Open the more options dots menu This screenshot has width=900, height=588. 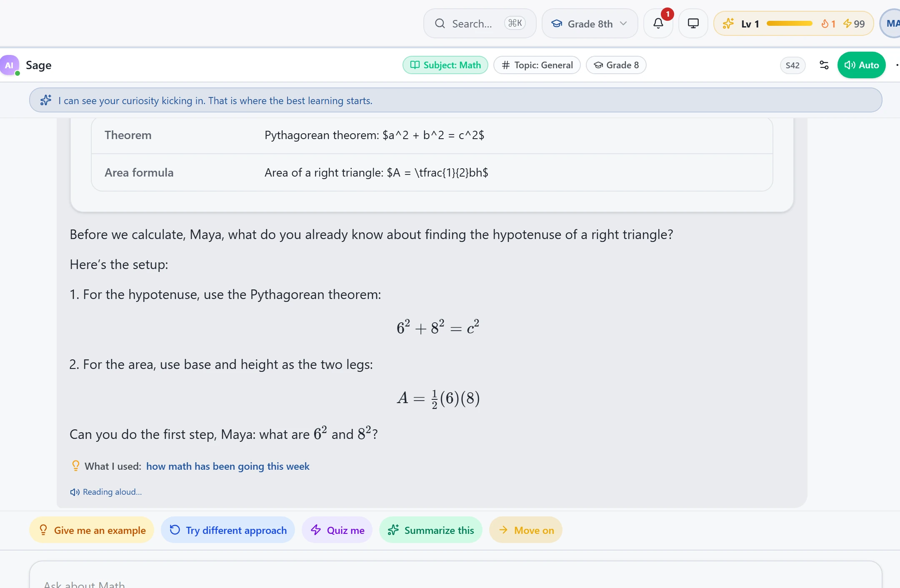(897, 65)
